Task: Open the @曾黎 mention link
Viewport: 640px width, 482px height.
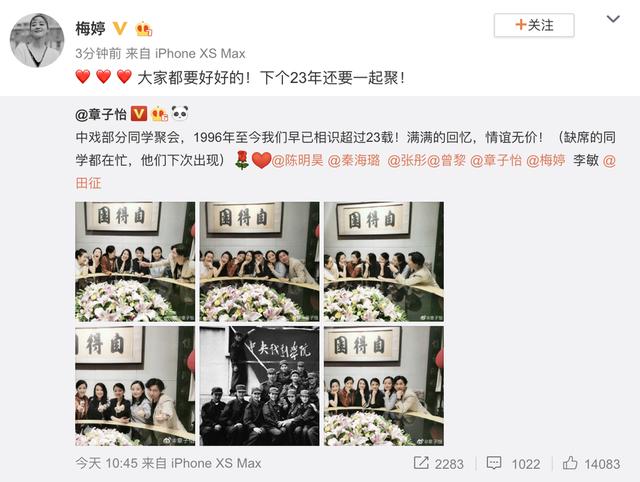Action: [446, 160]
